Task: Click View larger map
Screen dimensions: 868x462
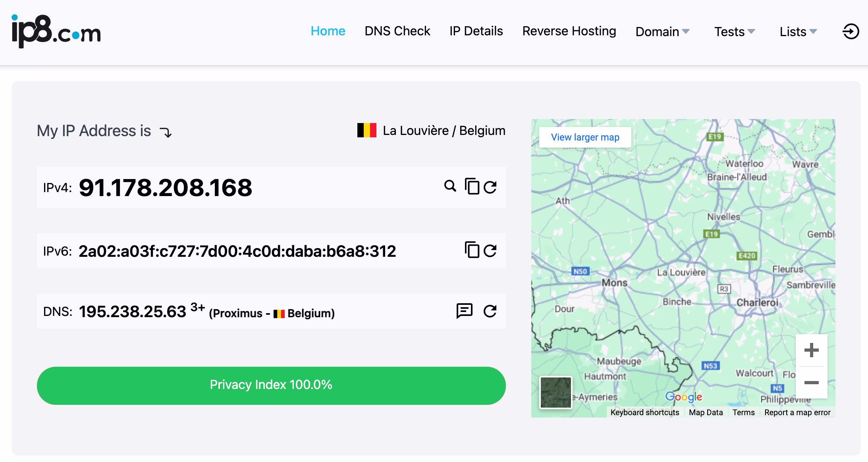Action: point(584,137)
